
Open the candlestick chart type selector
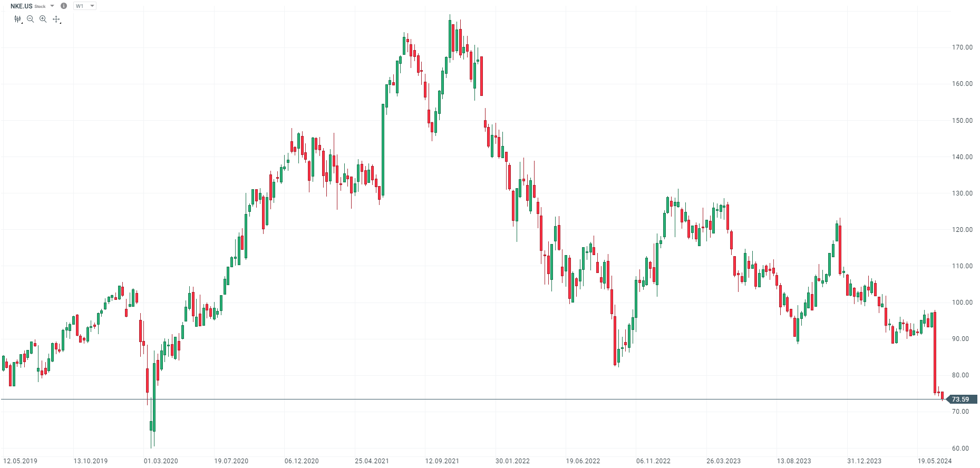(x=18, y=19)
